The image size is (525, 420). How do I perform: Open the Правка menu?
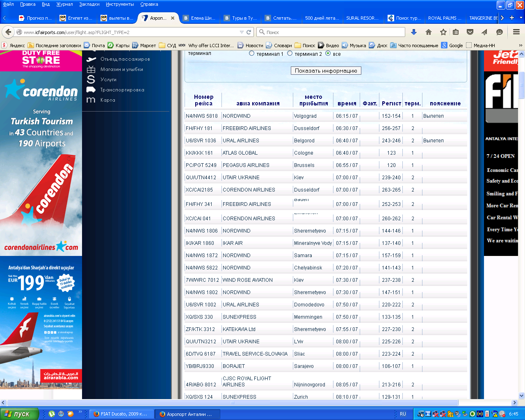[28, 4]
